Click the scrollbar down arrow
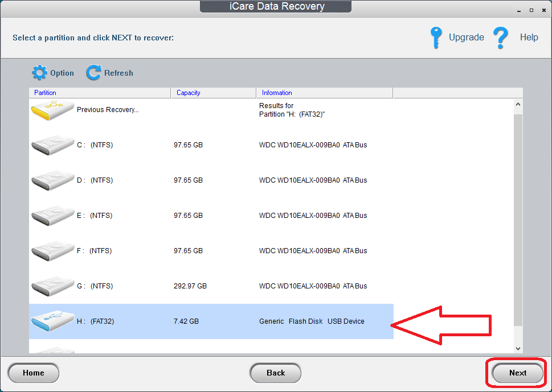The image size is (552, 392). 518,348
